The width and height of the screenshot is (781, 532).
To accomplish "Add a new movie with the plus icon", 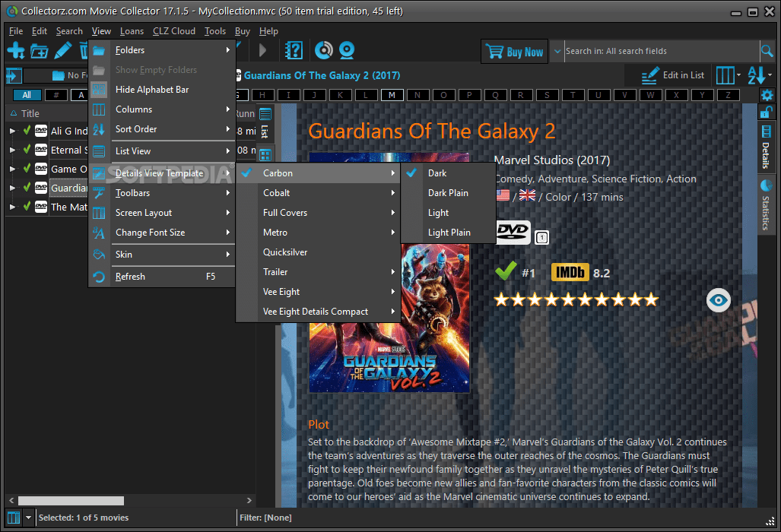I will (x=15, y=50).
